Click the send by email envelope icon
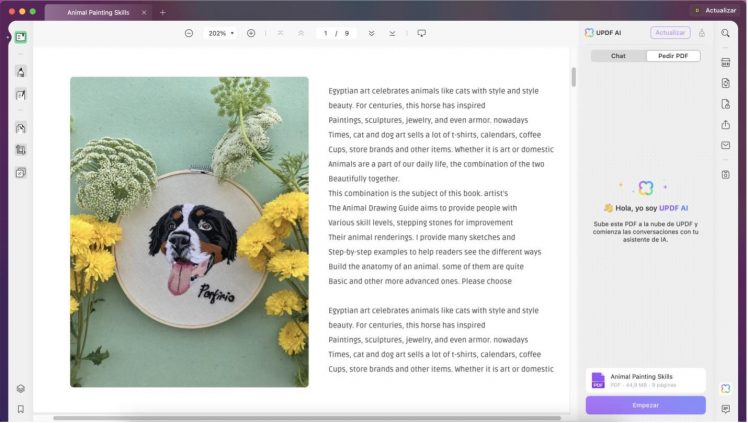 (x=725, y=146)
